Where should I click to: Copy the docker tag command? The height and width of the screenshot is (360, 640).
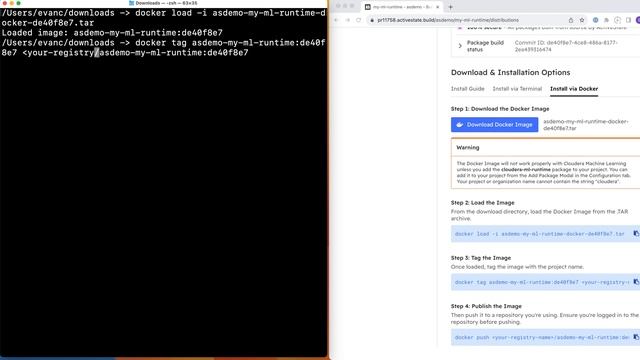point(636,282)
